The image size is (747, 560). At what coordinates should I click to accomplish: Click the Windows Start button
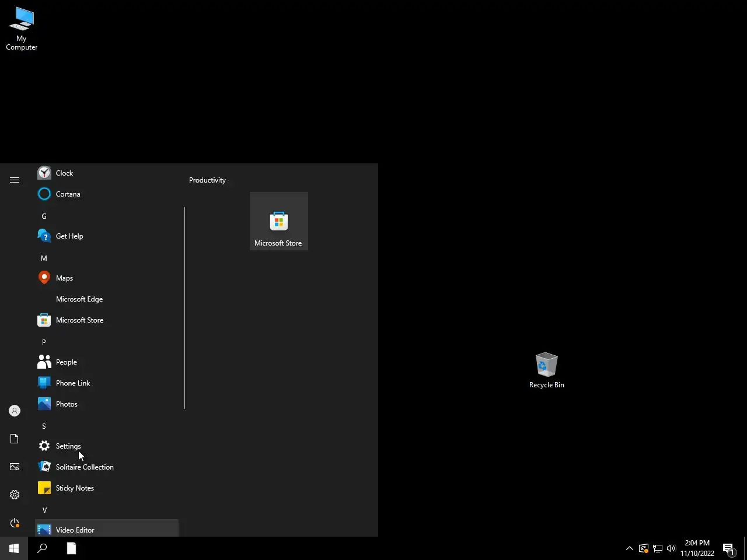(14, 548)
